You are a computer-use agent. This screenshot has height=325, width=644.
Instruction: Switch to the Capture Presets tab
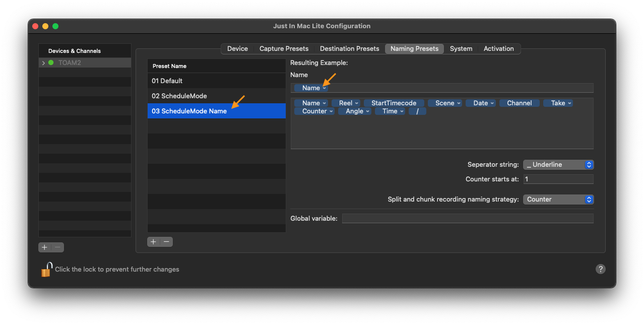pos(284,49)
